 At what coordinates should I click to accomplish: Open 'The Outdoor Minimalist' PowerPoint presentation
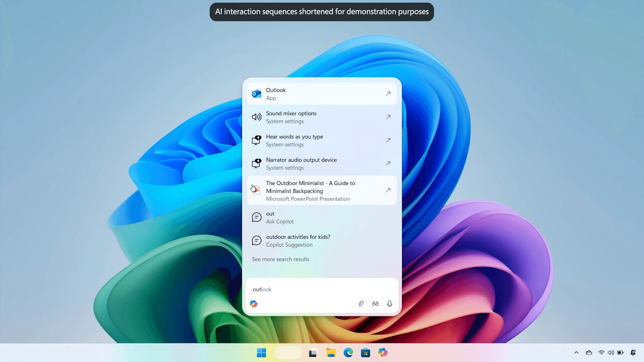tap(310, 190)
